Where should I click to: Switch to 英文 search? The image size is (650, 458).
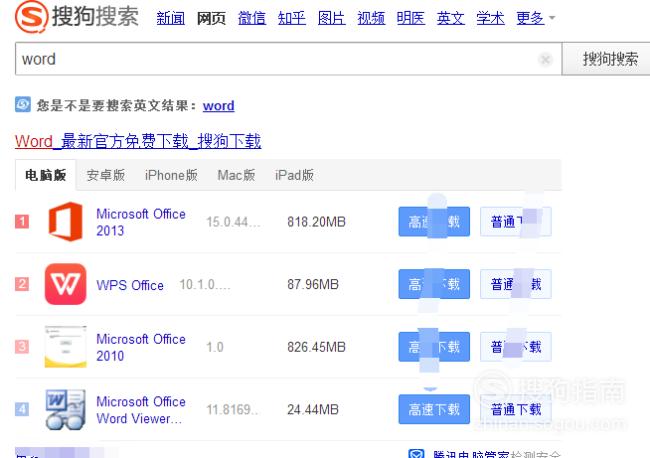point(451,18)
